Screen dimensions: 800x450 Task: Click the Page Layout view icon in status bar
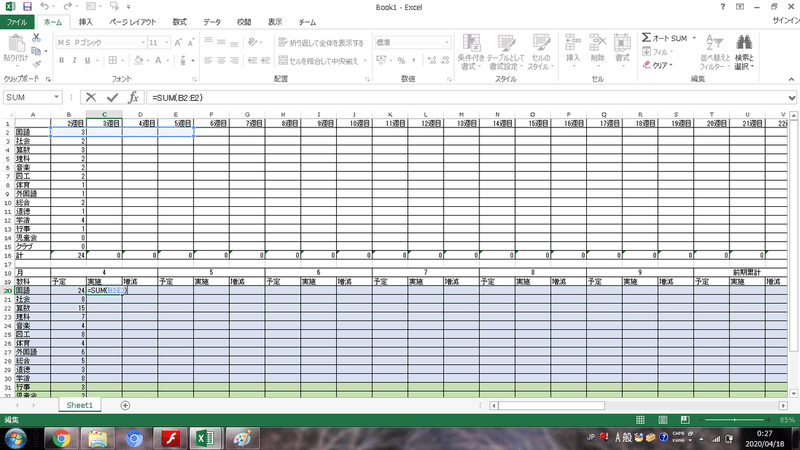pyautogui.click(x=663, y=420)
